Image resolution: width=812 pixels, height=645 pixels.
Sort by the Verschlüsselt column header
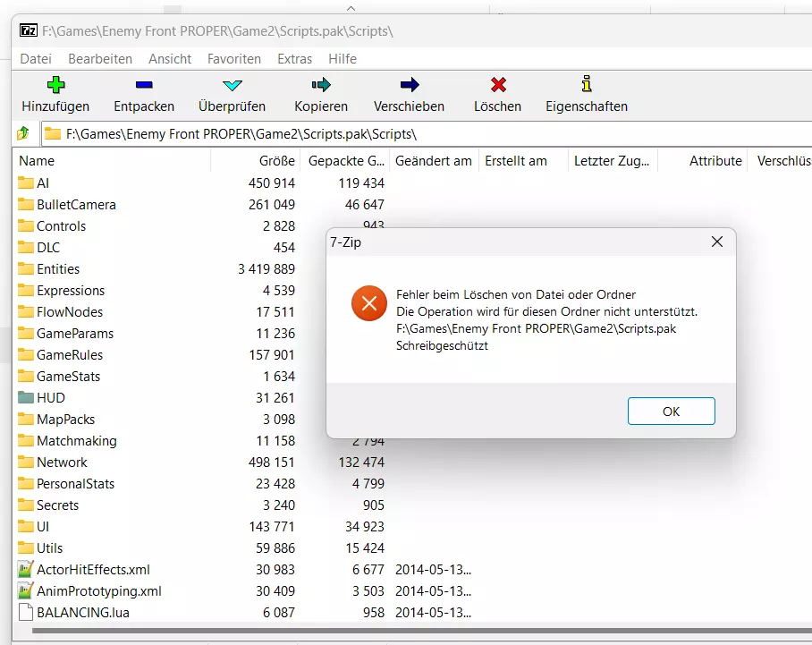point(780,161)
